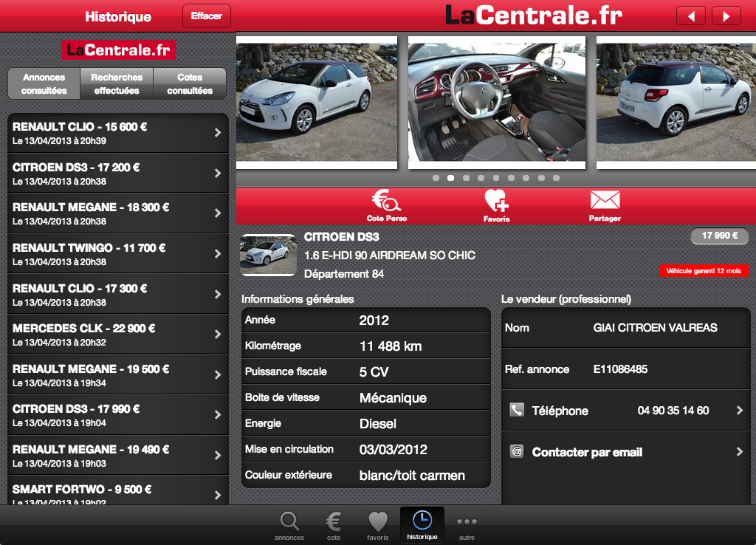Open Citroen DS3 17 990 € history entry
756x545 pixels.
118,415
